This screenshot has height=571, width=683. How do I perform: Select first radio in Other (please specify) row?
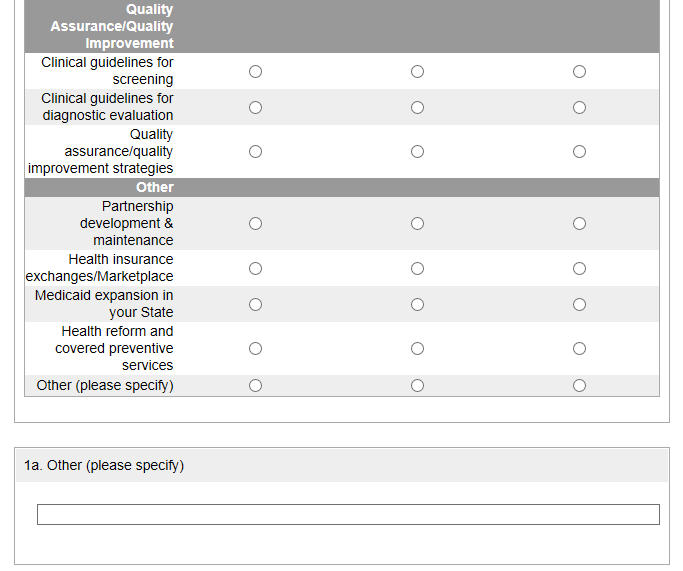tap(255, 385)
